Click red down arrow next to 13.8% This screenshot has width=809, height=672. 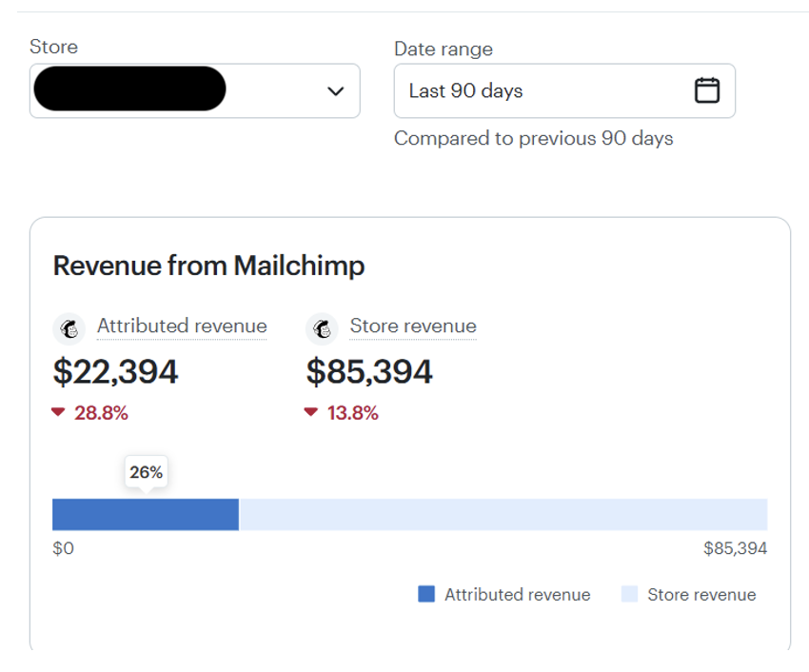click(x=310, y=412)
